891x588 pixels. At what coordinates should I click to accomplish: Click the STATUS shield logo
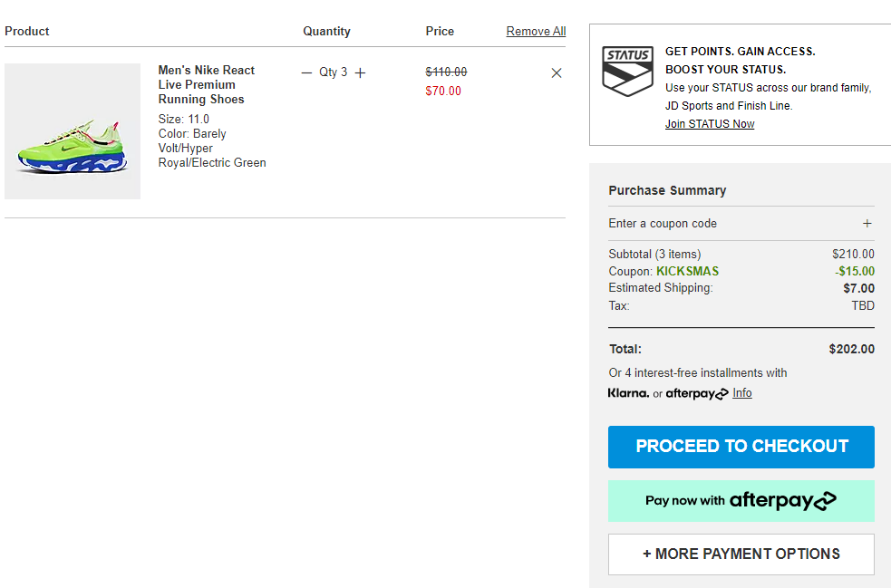pyautogui.click(x=627, y=72)
